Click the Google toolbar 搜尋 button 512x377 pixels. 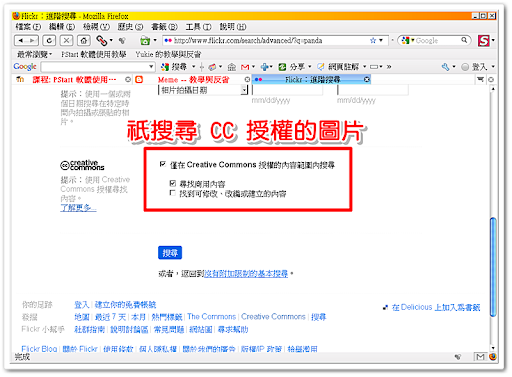click(174, 67)
